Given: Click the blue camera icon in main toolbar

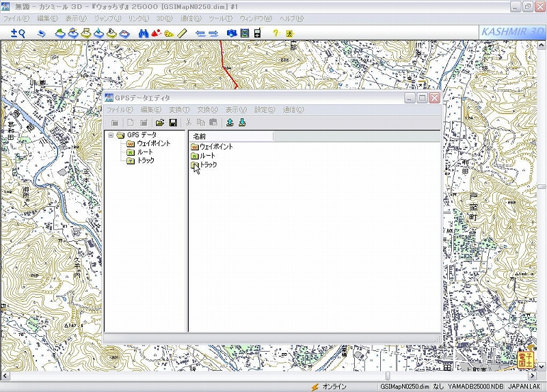Looking at the screenshot, I should click(x=232, y=33).
